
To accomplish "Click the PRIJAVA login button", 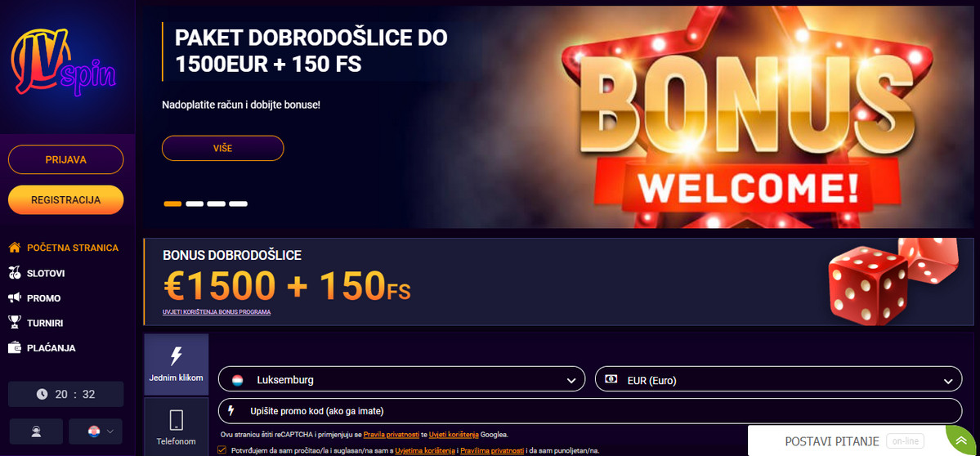I will 65,159.
